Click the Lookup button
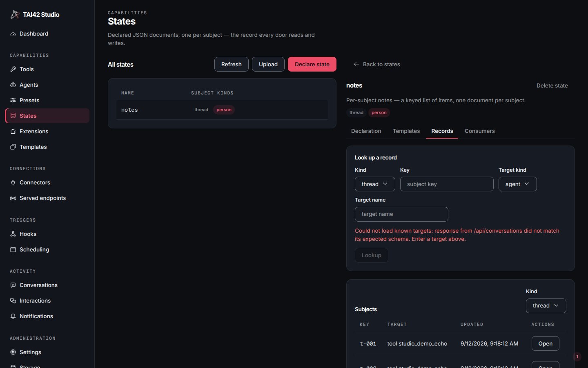The height and width of the screenshot is (368, 588). coord(371,255)
